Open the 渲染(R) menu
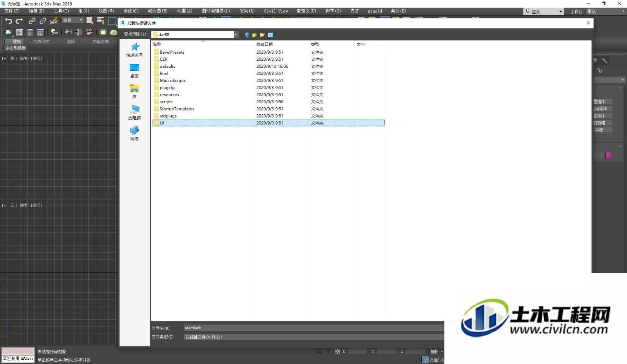 [247, 11]
